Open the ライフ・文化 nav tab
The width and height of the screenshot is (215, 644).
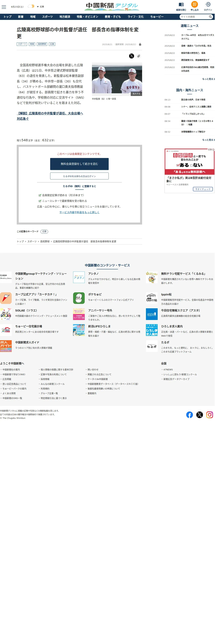(x=135, y=17)
